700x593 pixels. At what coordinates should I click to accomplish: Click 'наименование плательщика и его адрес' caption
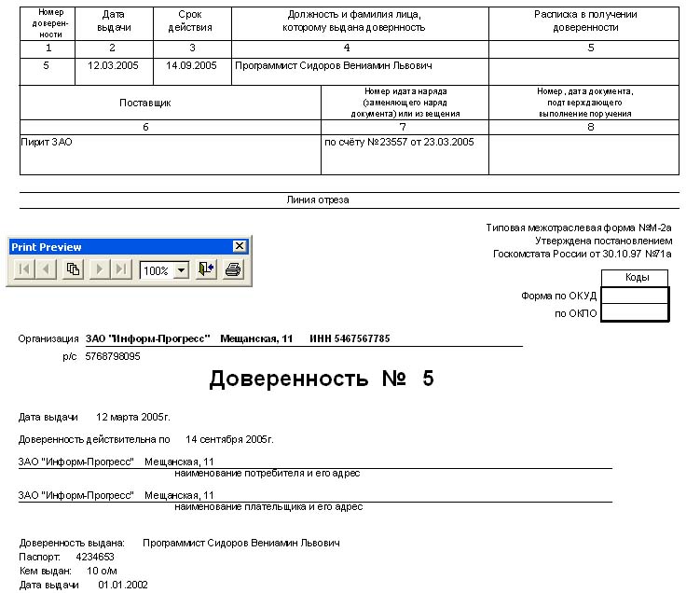coord(268,507)
